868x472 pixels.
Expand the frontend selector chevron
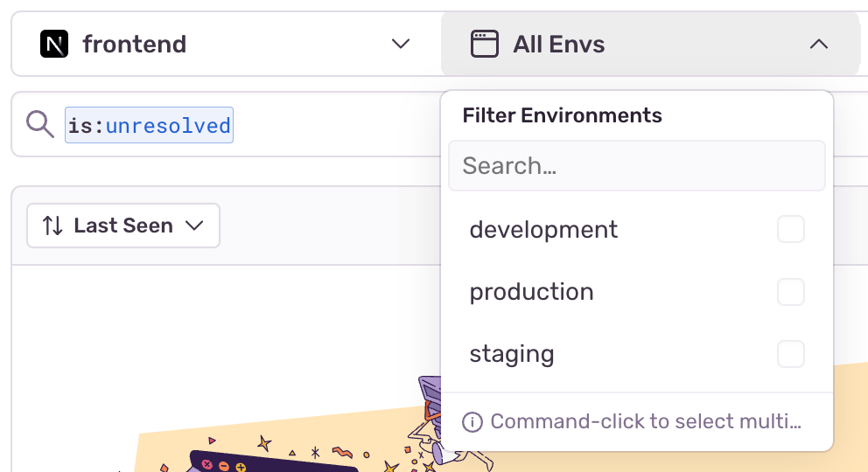click(x=400, y=44)
